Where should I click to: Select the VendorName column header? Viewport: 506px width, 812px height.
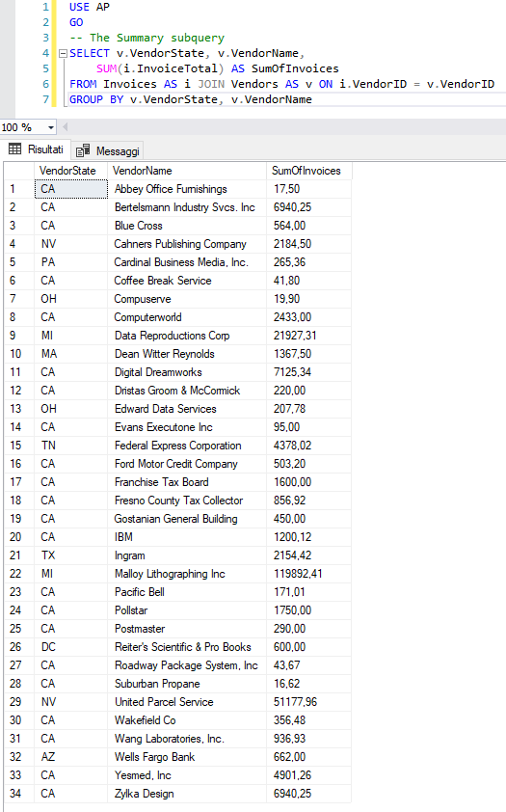point(187,171)
